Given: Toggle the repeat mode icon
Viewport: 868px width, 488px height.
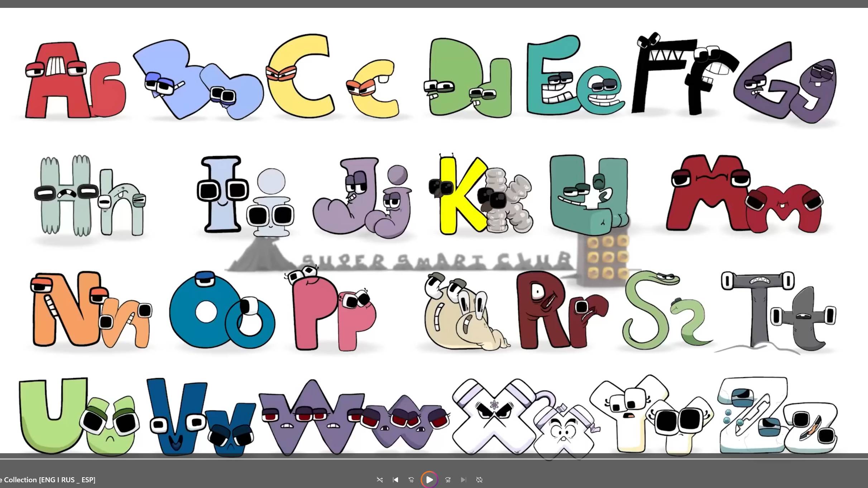Looking at the screenshot, I should (479, 480).
